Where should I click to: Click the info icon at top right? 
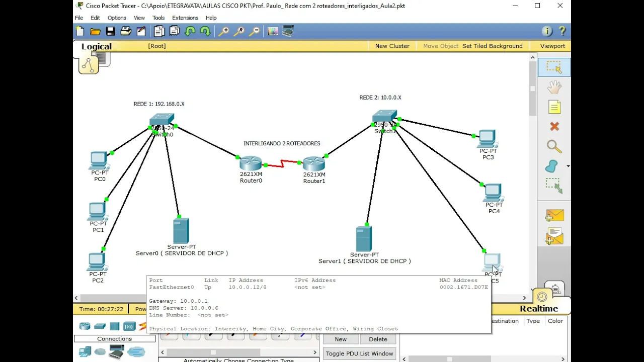pos(547,31)
